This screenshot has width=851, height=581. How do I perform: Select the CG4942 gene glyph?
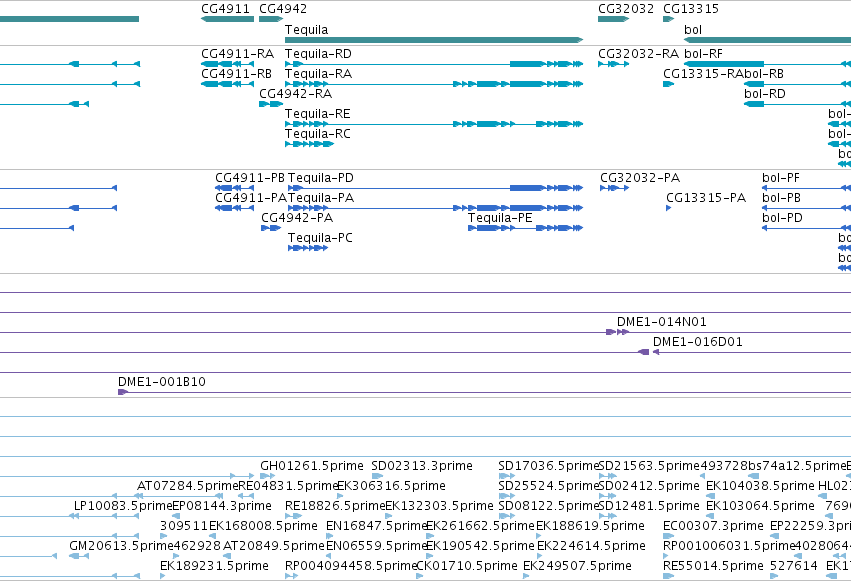point(271,19)
